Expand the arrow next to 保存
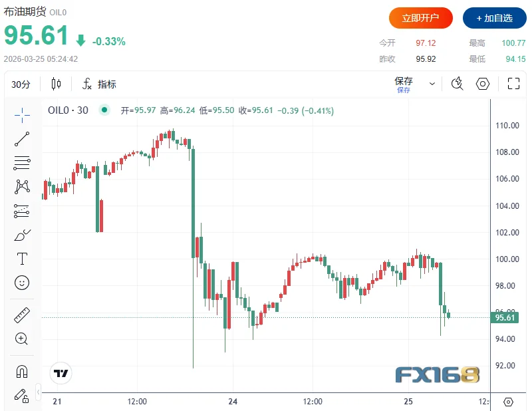The height and width of the screenshot is (411, 532). click(432, 84)
